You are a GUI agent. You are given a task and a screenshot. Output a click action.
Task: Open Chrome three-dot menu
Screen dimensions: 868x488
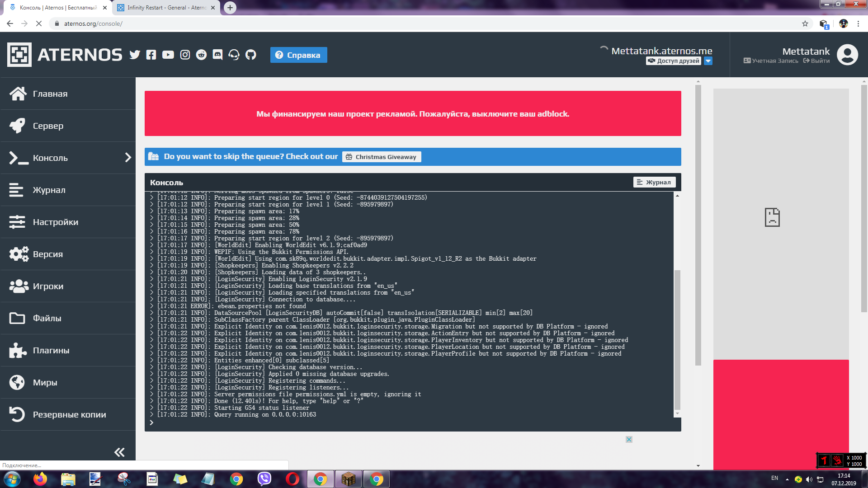click(x=859, y=23)
